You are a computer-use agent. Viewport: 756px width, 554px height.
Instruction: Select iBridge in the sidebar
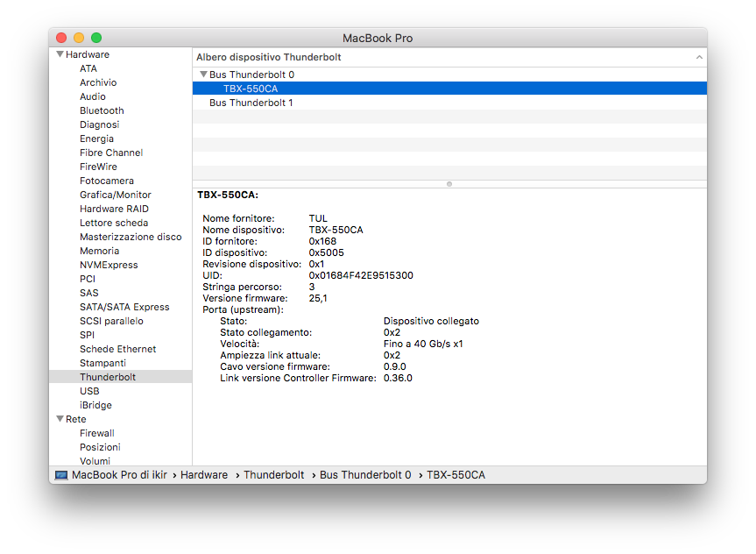pos(95,405)
